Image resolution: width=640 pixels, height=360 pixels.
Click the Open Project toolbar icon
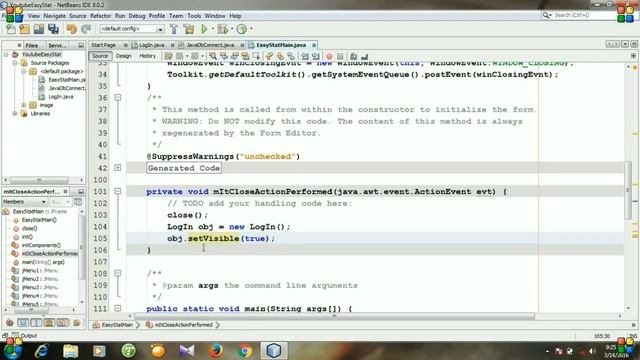point(39,29)
